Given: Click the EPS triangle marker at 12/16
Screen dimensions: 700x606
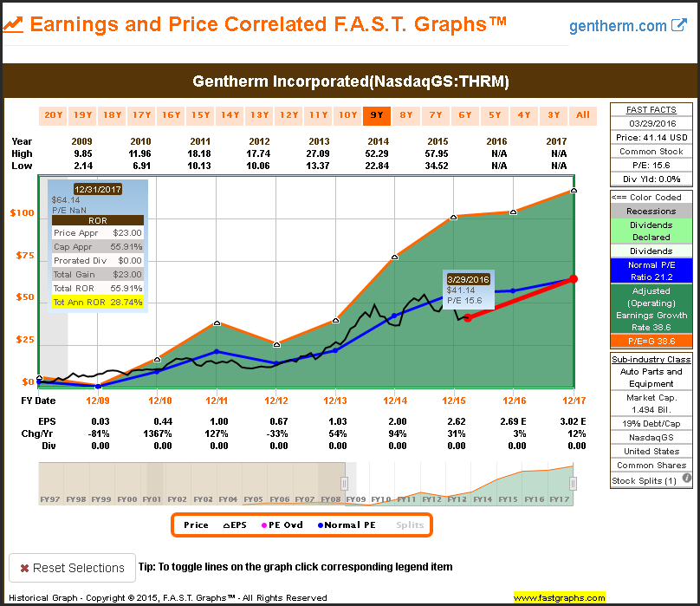Looking at the screenshot, I should coord(514,212).
